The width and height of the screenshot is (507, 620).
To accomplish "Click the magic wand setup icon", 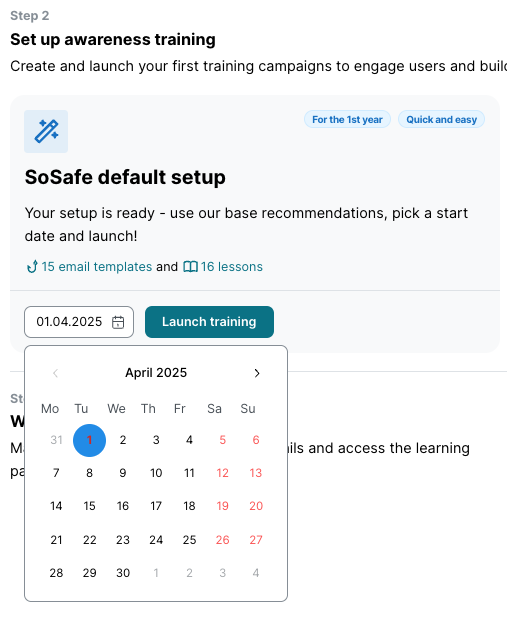I will point(46,131).
